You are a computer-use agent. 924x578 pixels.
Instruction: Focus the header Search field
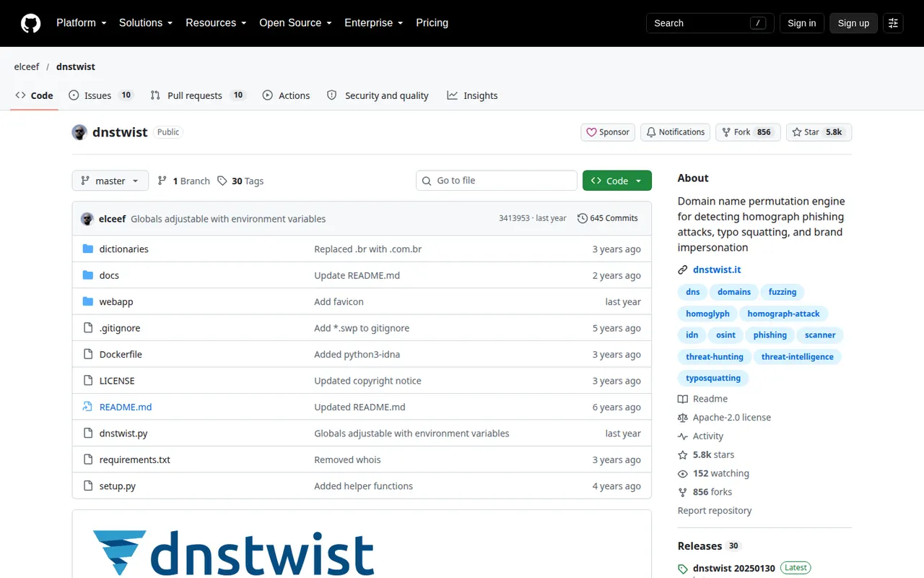click(710, 23)
